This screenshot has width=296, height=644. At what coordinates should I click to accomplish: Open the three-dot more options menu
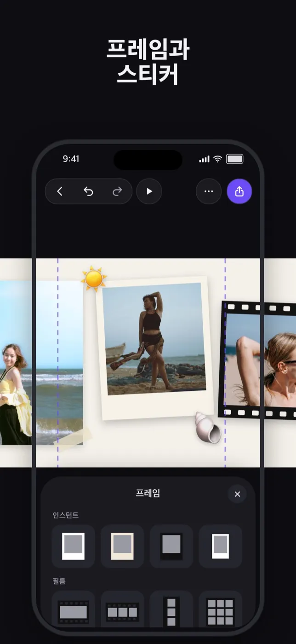[209, 191]
